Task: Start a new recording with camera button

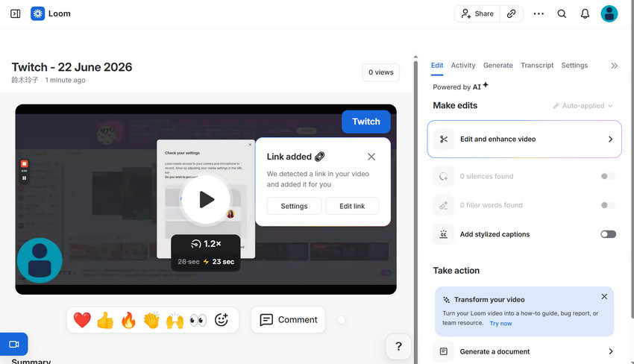Action: [x=13, y=344]
